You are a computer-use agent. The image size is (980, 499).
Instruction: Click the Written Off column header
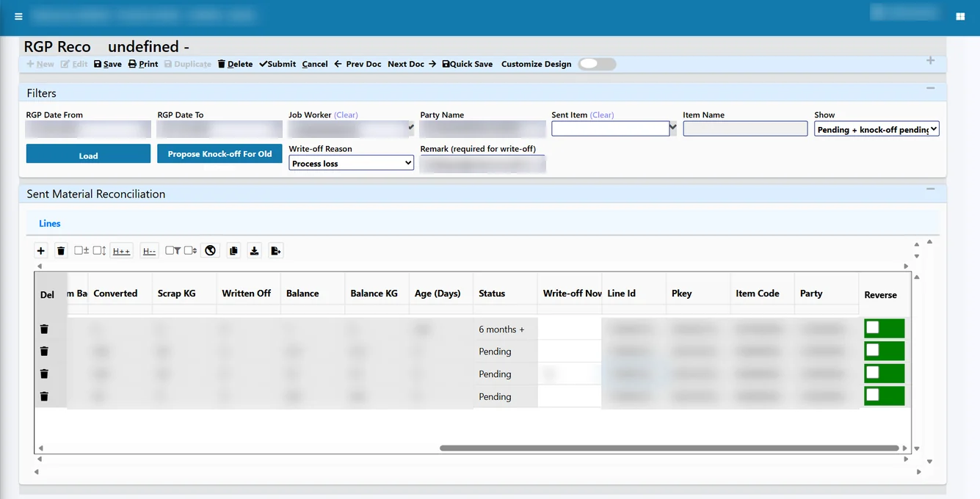click(248, 294)
